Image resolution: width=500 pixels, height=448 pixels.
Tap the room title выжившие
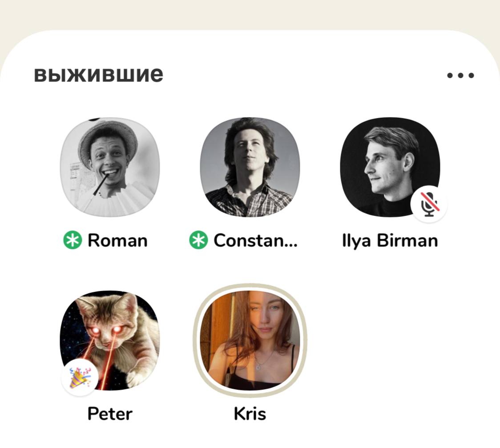click(99, 74)
